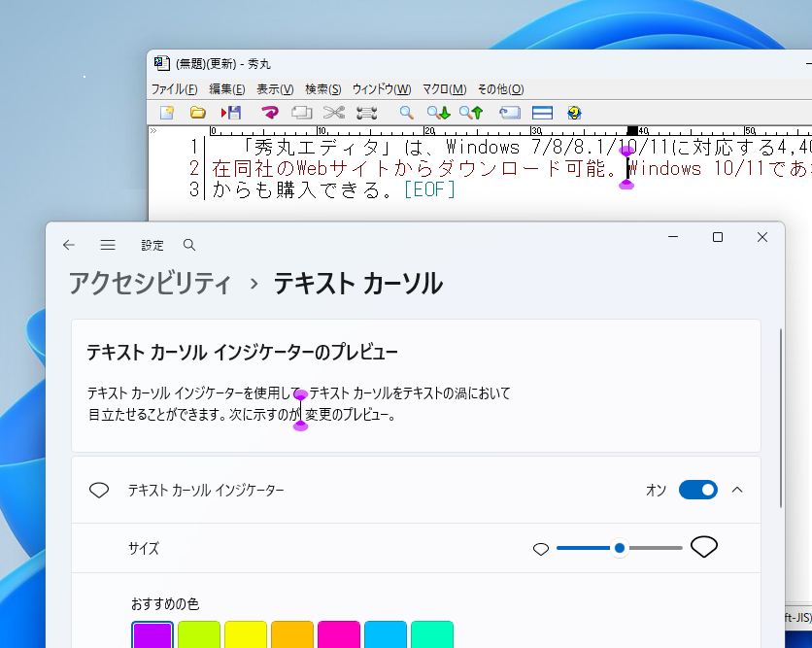This screenshot has width=812, height=648.
Task: Save the document with the floppy disk icon
Action: pos(231,113)
